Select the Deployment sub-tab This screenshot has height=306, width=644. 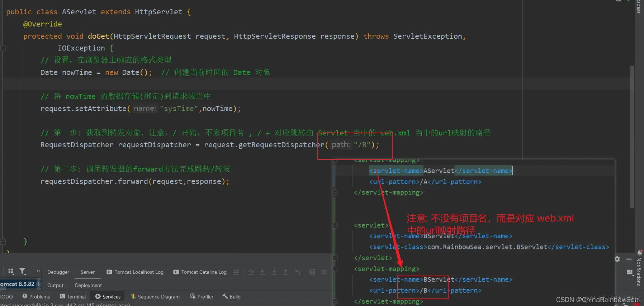point(88,285)
